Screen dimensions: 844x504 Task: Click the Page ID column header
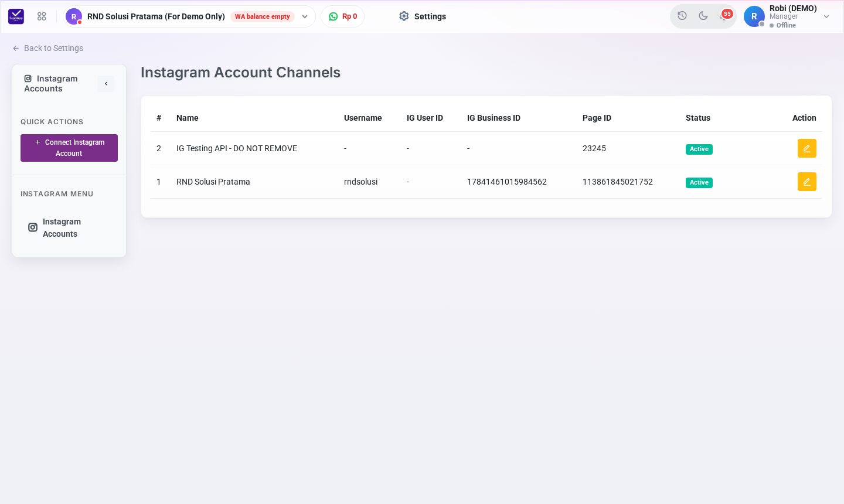click(x=597, y=118)
